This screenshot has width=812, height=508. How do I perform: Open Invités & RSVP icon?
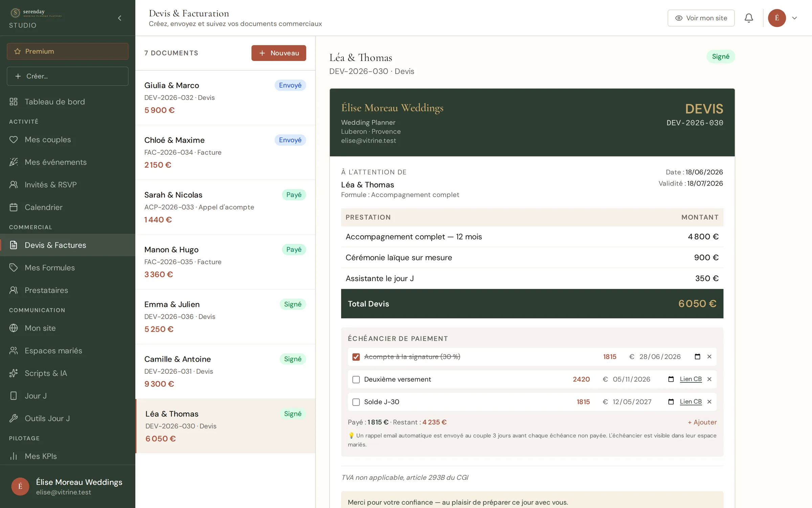14,185
